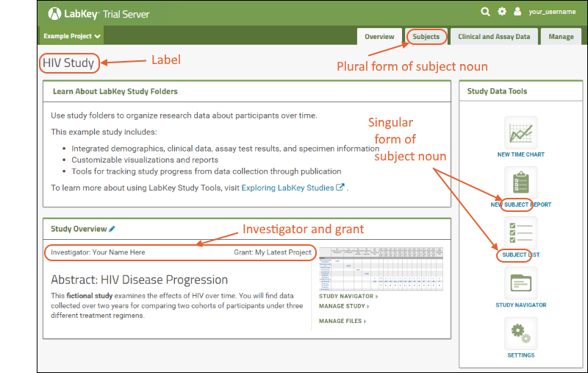Viewport: 588px width, 373px height.
Task: Open the search magnifier icon
Action: [485, 12]
